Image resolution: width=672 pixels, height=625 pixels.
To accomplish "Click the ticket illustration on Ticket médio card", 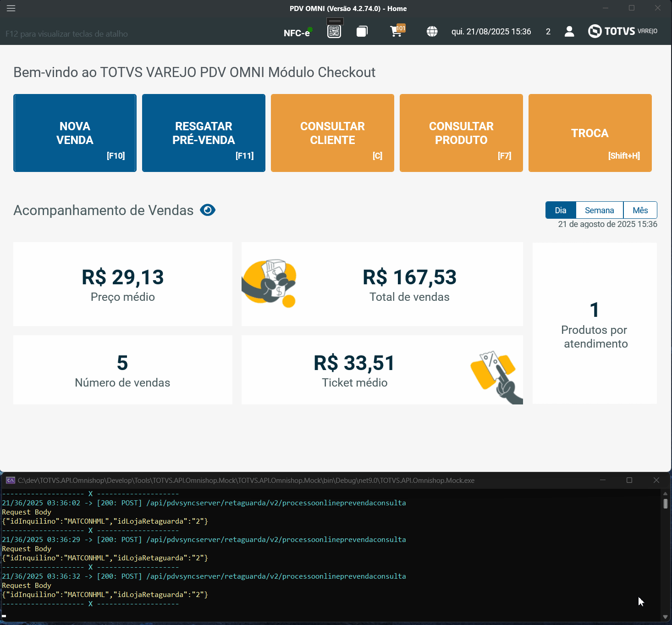I will click(496, 377).
